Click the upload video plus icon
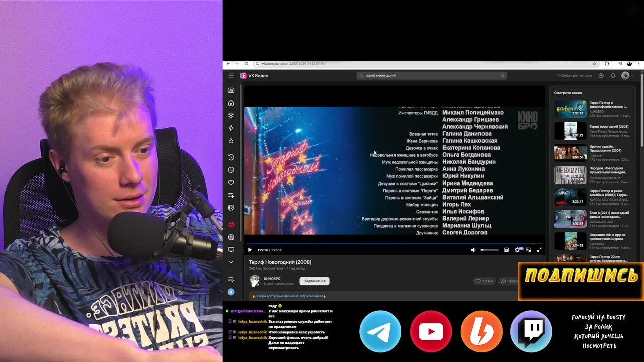This screenshot has height=362, width=644. point(601,76)
